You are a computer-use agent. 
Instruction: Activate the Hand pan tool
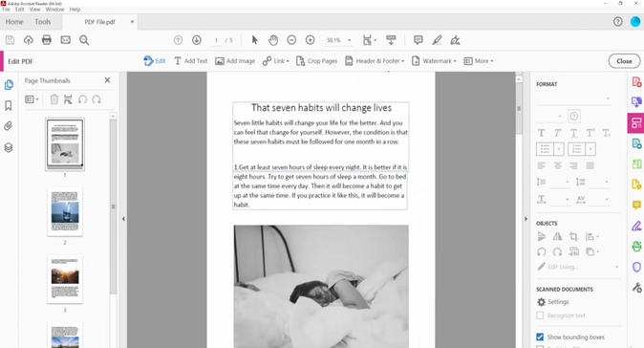tap(273, 40)
